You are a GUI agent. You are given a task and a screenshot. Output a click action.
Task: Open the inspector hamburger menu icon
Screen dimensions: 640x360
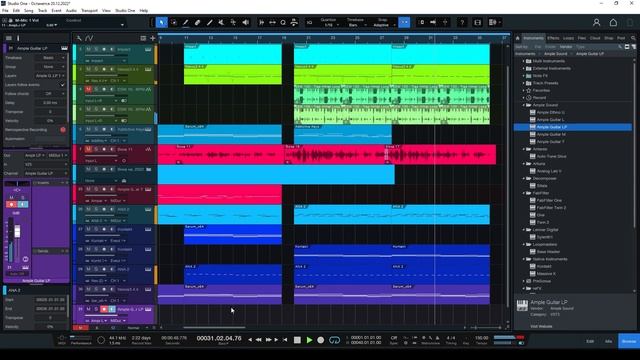point(9,38)
